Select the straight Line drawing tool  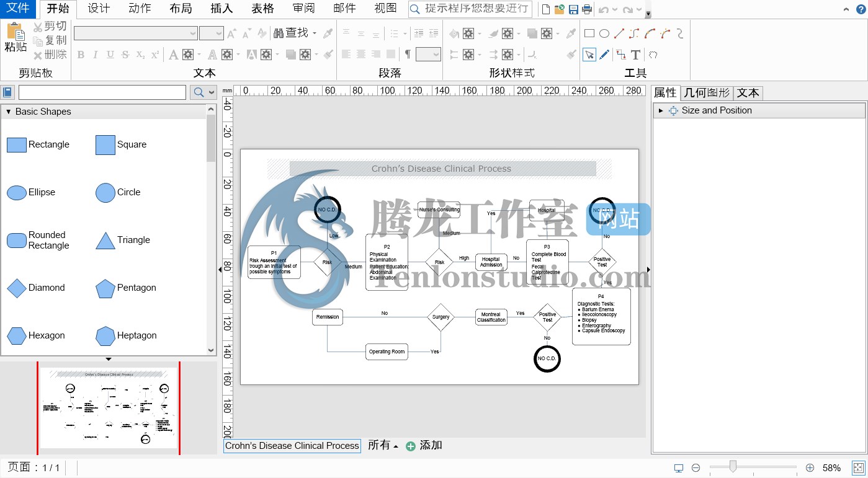(x=619, y=33)
